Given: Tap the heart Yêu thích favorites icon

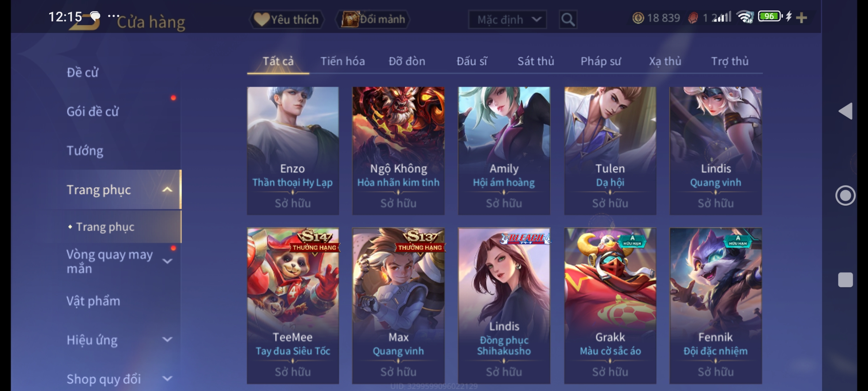Looking at the screenshot, I should (x=261, y=19).
